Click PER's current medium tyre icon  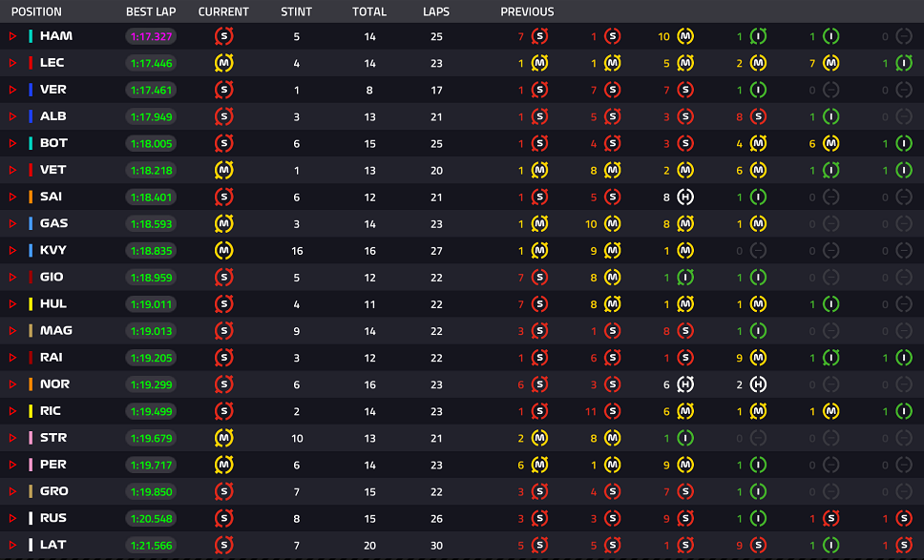pyautogui.click(x=224, y=465)
